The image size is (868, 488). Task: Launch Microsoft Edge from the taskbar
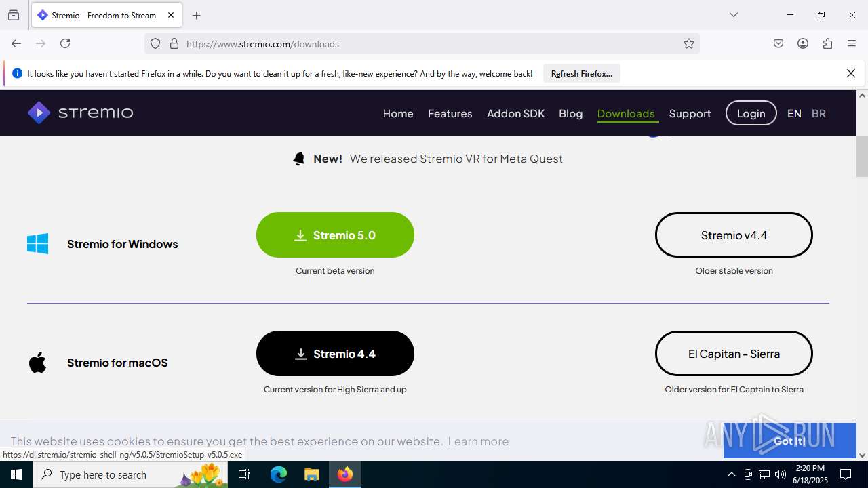click(x=279, y=474)
